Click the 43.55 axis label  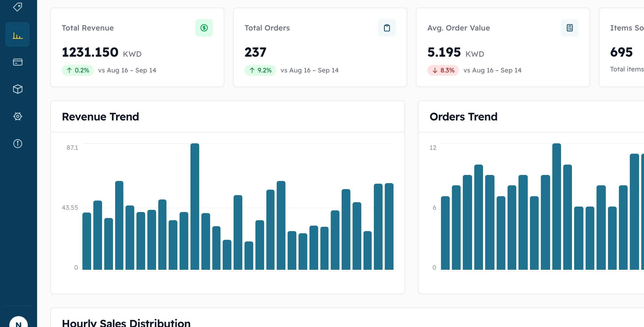pyautogui.click(x=70, y=208)
